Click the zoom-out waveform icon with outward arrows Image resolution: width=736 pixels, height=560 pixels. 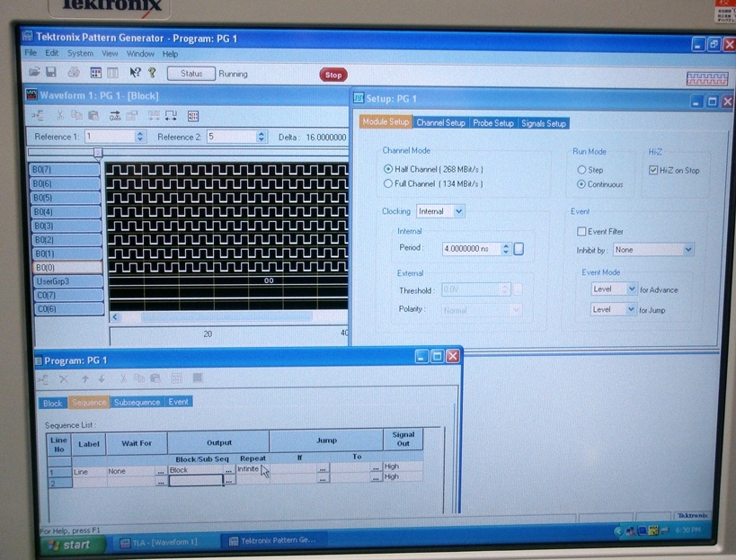[x=172, y=116]
